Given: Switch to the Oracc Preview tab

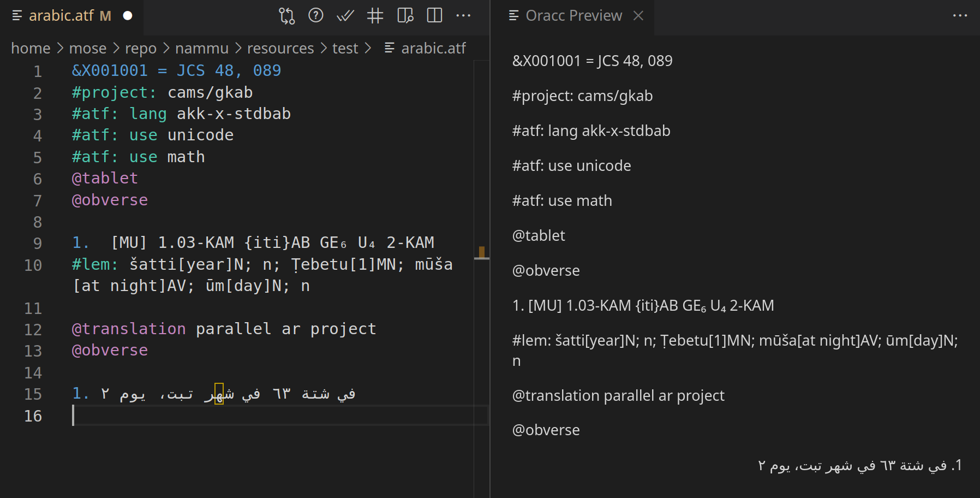Looking at the screenshot, I should click(573, 15).
